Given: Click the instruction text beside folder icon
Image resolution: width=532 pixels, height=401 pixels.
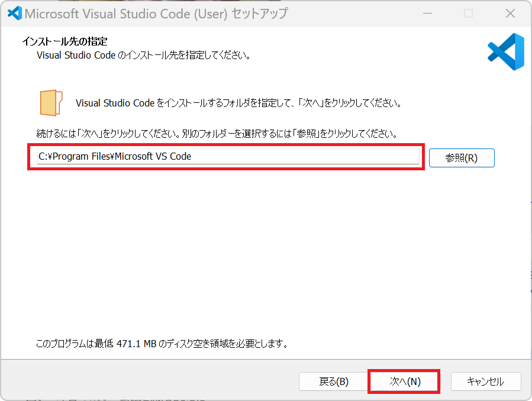Looking at the screenshot, I should [238, 103].
